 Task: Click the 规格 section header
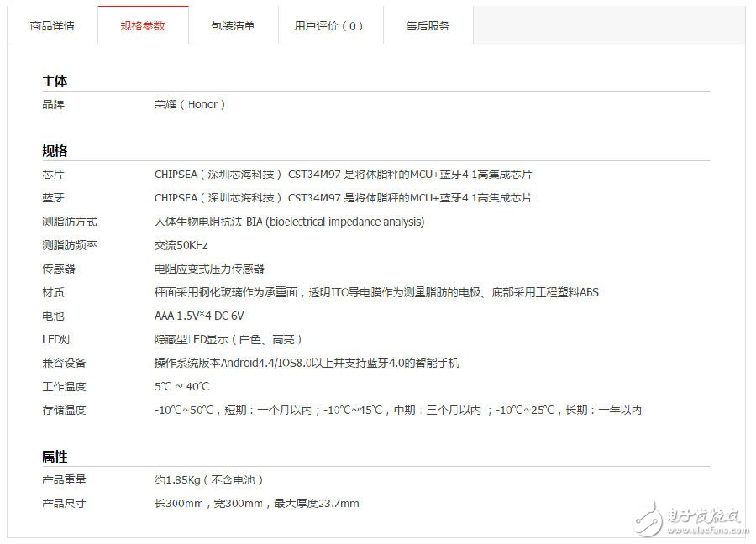pos(54,150)
